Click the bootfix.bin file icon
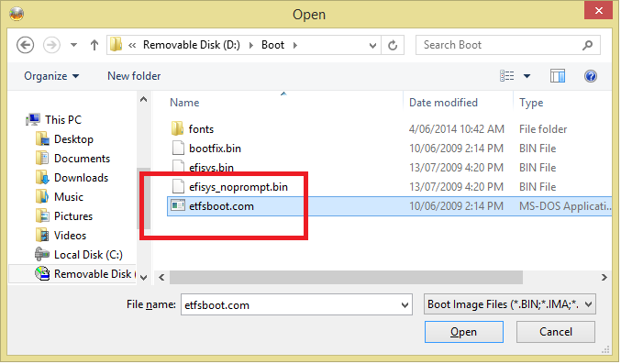621x364 pixels. 178,148
